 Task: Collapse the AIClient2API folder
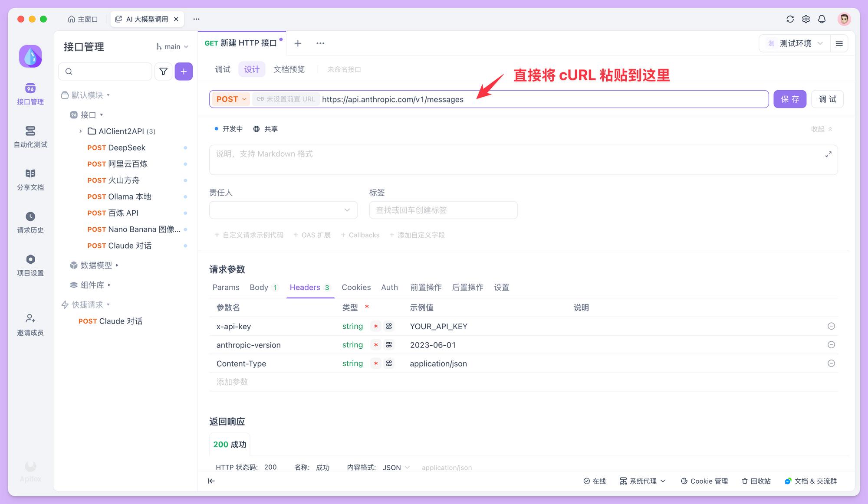click(80, 131)
